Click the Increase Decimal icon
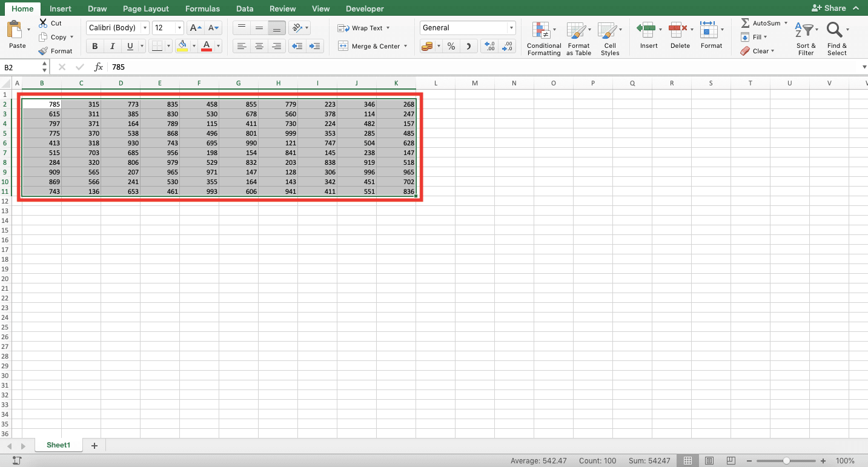The height and width of the screenshot is (467, 868). tap(489, 45)
